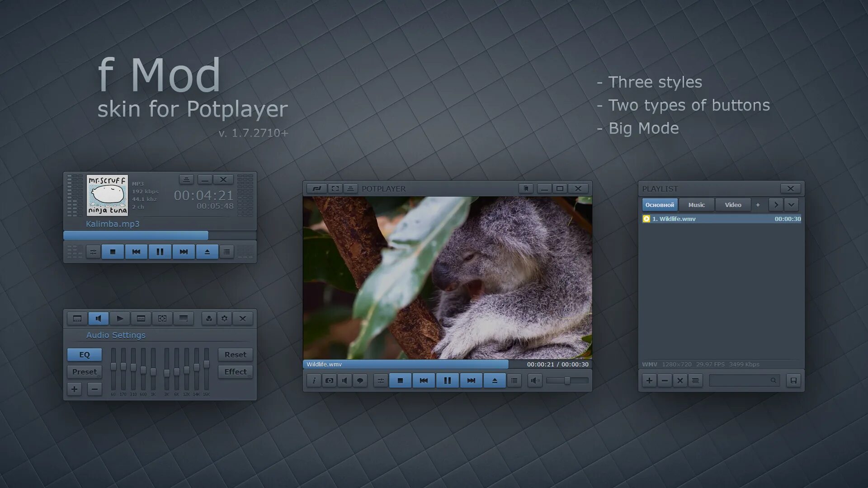Open the subtitle speech-bubble icon
The width and height of the screenshot is (868, 488).
coord(360,380)
